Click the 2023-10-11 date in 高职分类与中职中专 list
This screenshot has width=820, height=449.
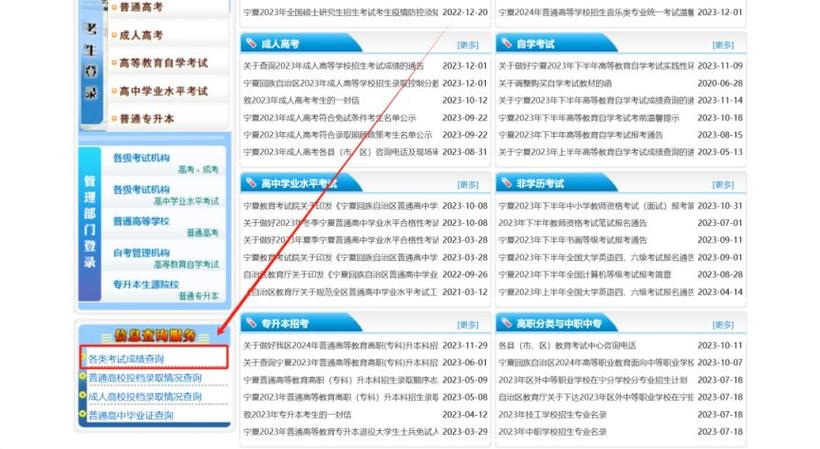[720, 346]
